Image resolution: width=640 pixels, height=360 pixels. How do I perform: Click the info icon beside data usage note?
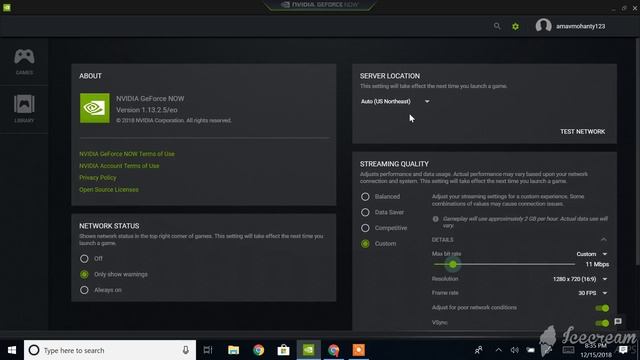[x=436, y=219]
